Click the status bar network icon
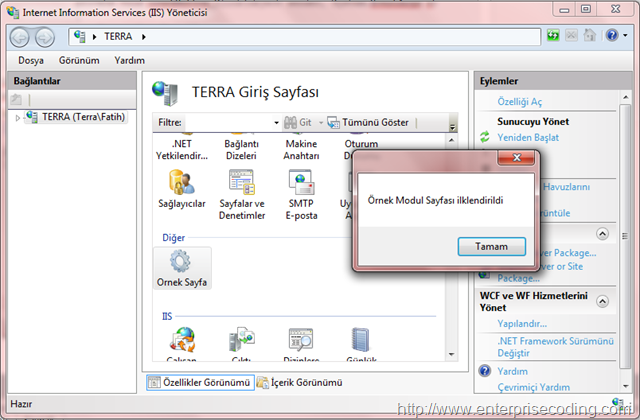Viewport: 640px width, 420px height. pyautogui.click(x=618, y=403)
